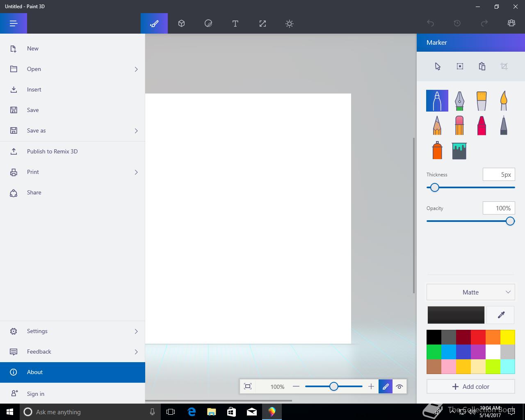Click the Paste clipboard icon
Viewport: 525px width, 420px height.
(482, 66)
